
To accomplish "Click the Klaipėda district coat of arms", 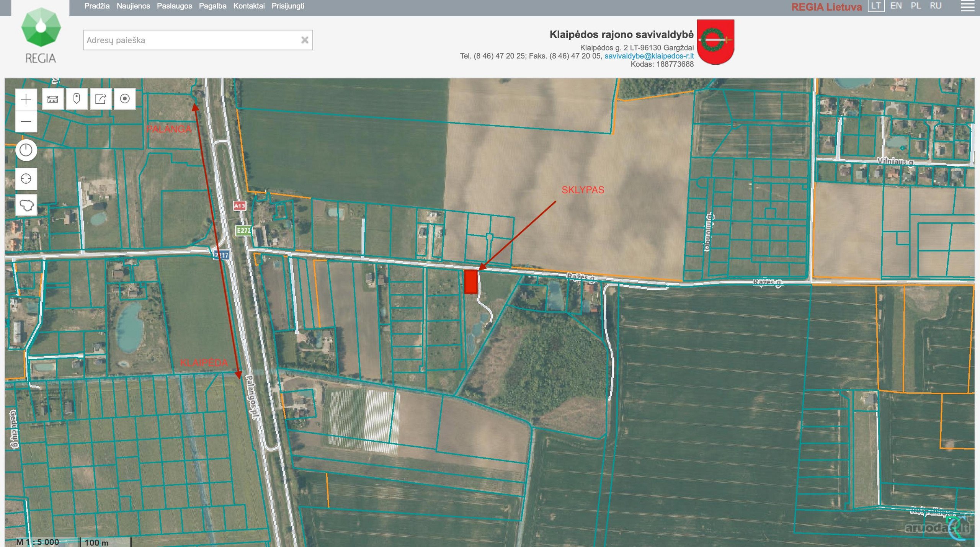I will point(715,42).
